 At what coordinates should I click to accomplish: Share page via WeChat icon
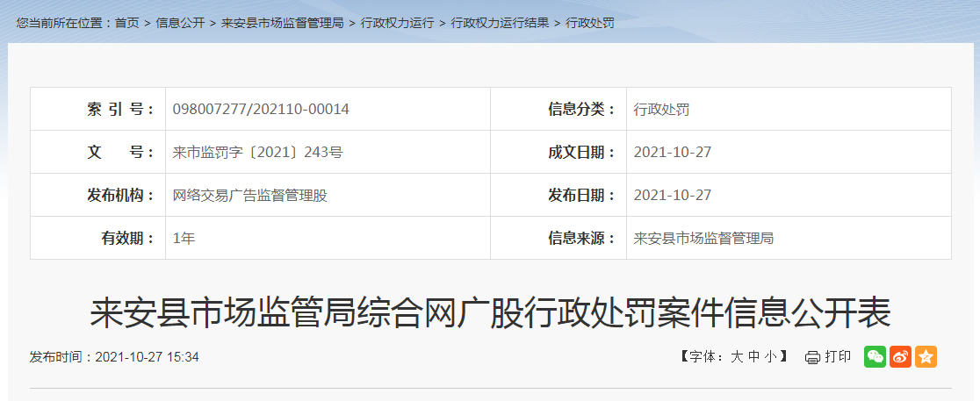pos(875,356)
